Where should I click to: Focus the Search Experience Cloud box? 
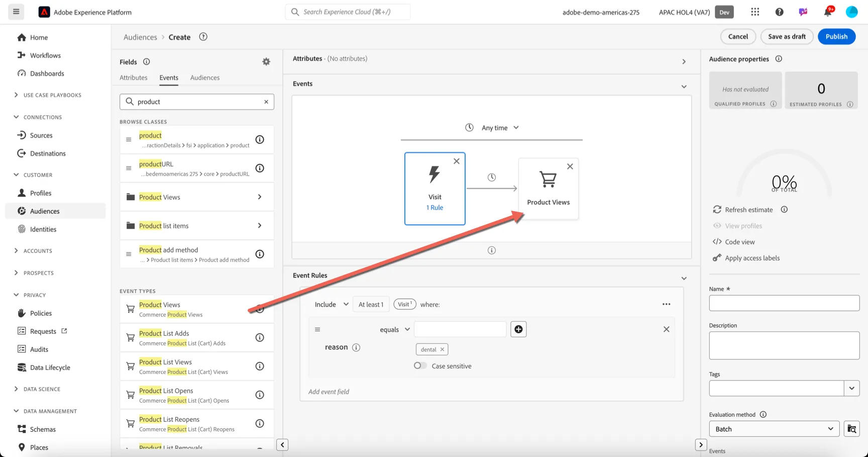(348, 12)
